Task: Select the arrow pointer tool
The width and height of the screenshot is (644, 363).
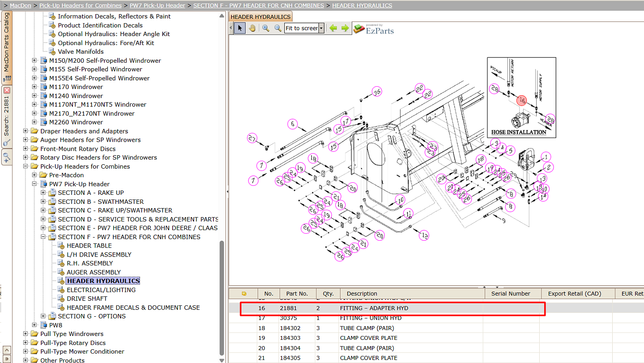Action: [x=240, y=28]
